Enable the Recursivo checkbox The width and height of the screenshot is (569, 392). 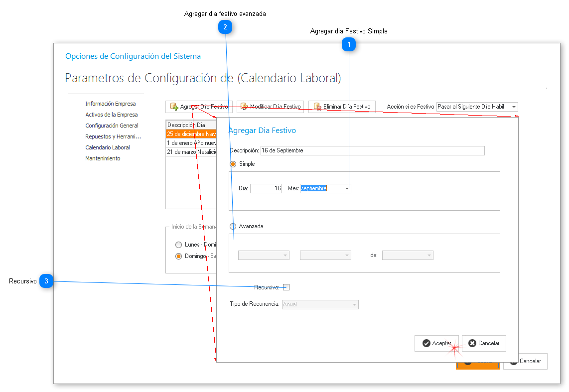pos(286,287)
